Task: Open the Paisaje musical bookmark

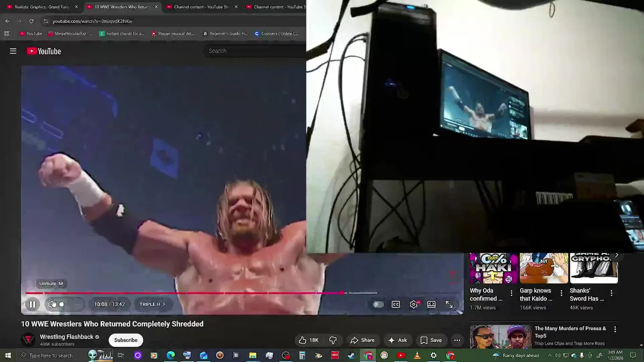Action: point(173,34)
